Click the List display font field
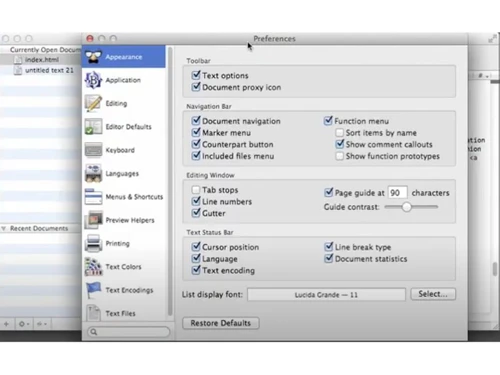Viewport: 500px width, 375px height. [326, 295]
